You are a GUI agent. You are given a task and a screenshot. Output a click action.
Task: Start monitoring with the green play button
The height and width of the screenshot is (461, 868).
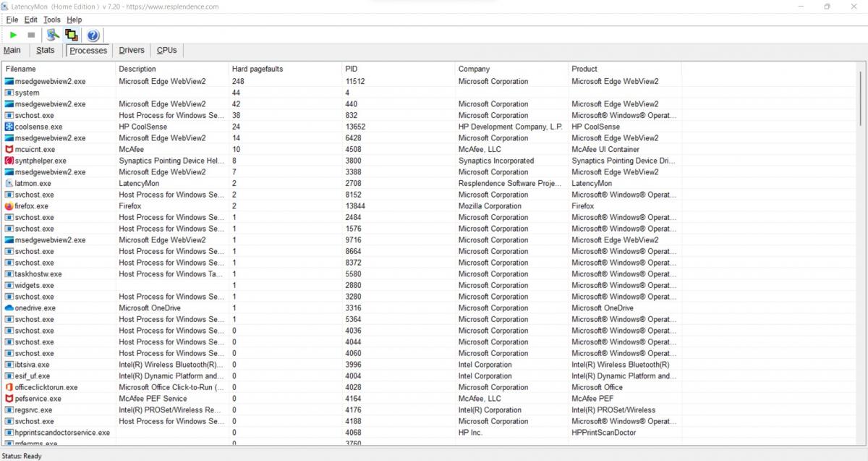(x=14, y=35)
